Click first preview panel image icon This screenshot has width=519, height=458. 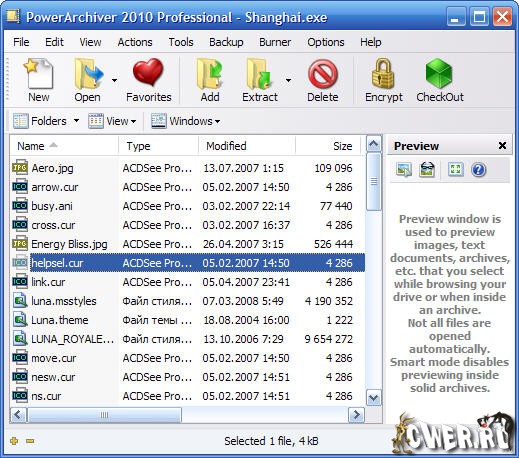click(x=404, y=170)
